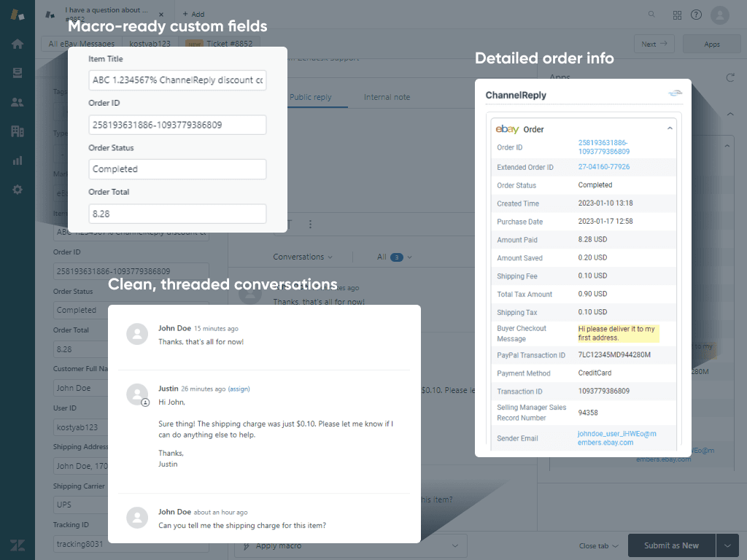747x560 pixels.
Task: Open the Customers icon in sidebar
Action: pyautogui.click(x=18, y=102)
